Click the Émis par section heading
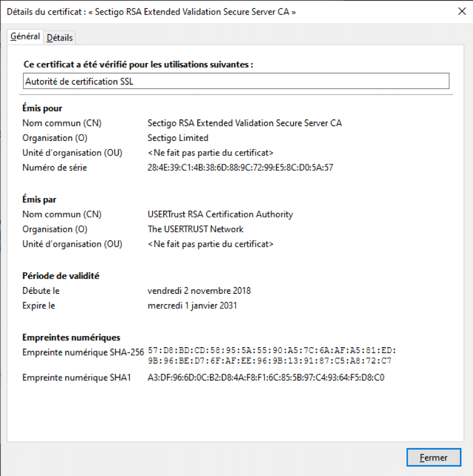Viewport: 473px width, 476px height. tap(39, 200)
